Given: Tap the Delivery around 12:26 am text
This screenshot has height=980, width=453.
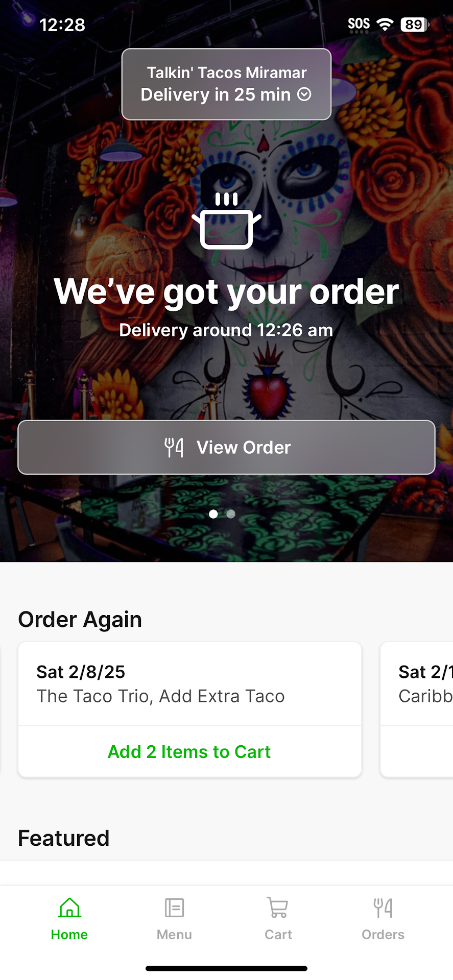Looking at the screenshot, I should click(x=226, y=330).
